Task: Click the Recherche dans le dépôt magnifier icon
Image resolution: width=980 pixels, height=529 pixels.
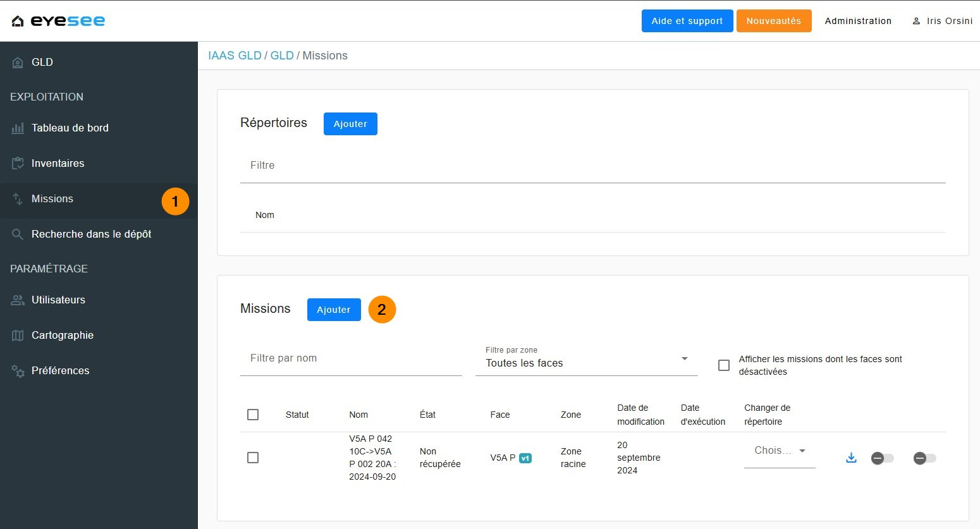Action: (18, 234)
